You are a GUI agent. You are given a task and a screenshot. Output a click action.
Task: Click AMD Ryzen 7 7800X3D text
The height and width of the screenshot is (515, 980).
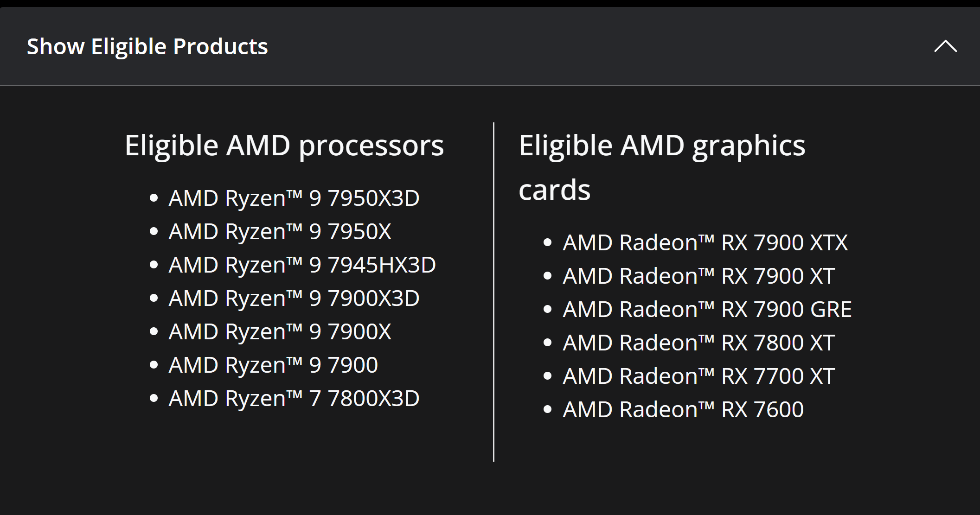[294, 399]
